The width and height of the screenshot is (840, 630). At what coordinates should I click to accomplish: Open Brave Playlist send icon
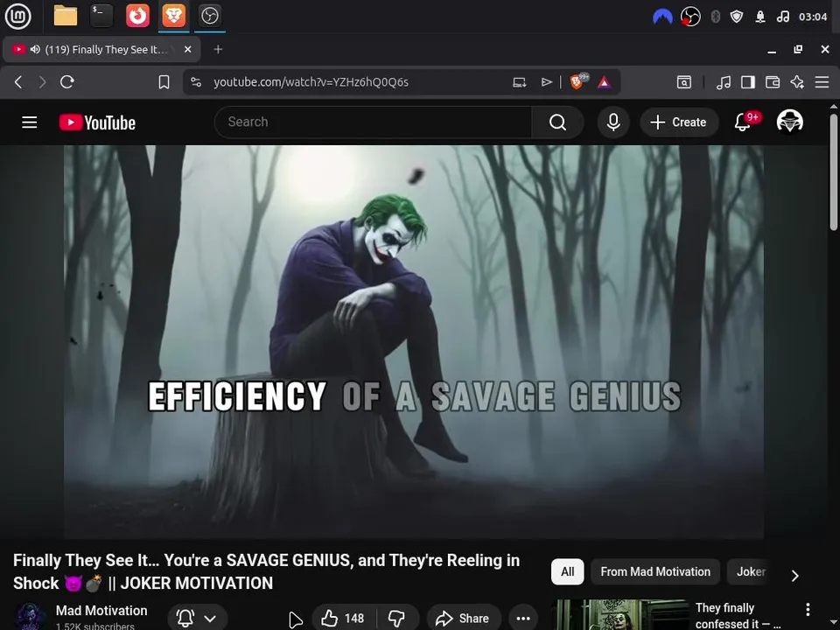pyautogui.click(x=546, y=82)
